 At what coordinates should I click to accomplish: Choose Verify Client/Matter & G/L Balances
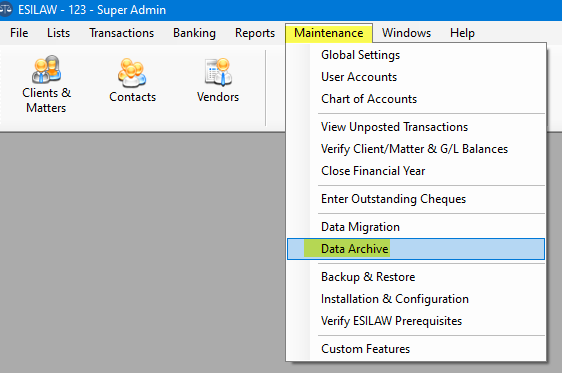click(x=416, y=149)
